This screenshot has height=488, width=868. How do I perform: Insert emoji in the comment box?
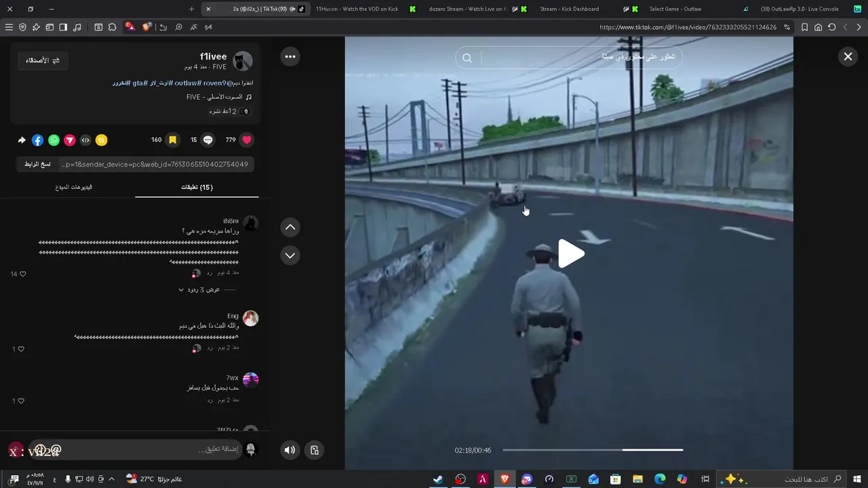click(40, 450)
